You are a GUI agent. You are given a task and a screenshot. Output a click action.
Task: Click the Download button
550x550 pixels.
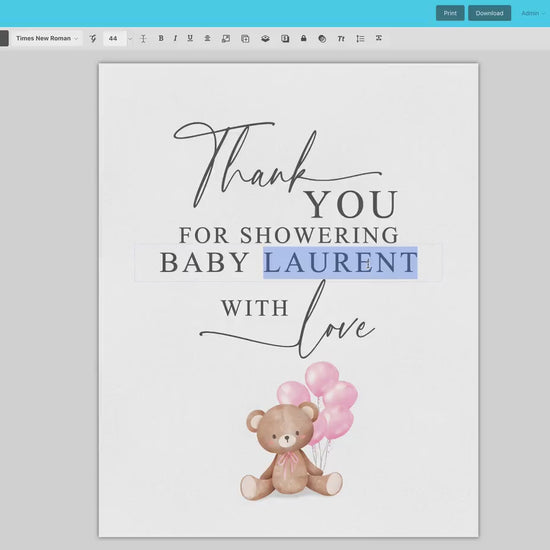click(489, 13)
